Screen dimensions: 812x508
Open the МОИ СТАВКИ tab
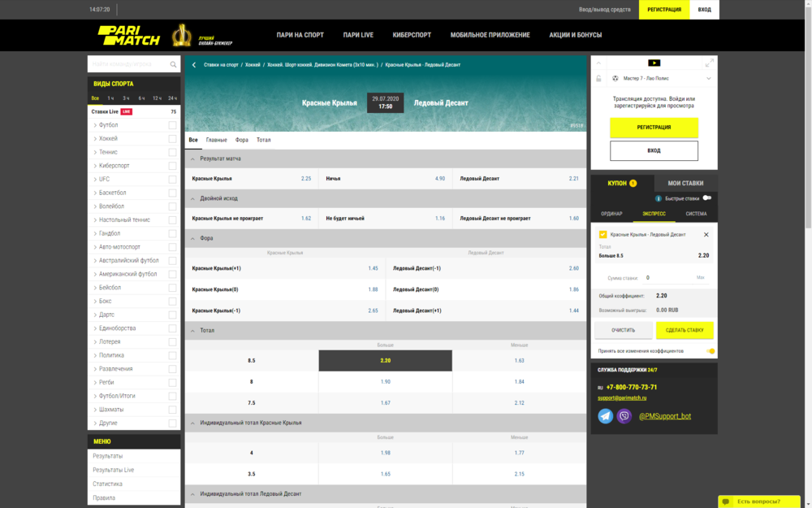[x=685, y=183]
